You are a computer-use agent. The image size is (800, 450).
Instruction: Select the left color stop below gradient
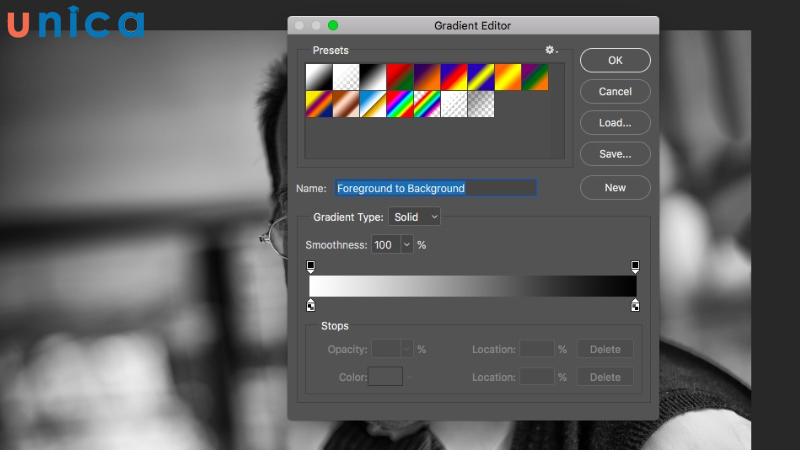click(310, 305)
